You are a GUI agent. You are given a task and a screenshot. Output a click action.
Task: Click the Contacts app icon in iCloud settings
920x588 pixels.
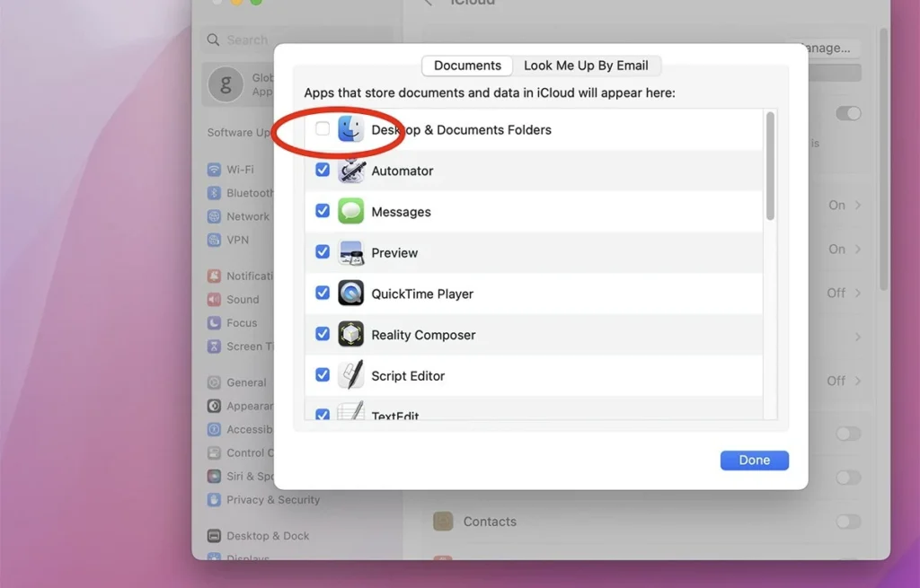point(443,522)
